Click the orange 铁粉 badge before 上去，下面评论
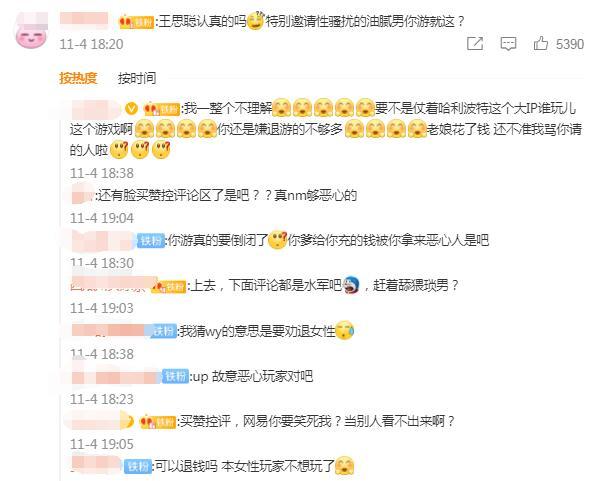The image size is (601, 481). (169, 286)
